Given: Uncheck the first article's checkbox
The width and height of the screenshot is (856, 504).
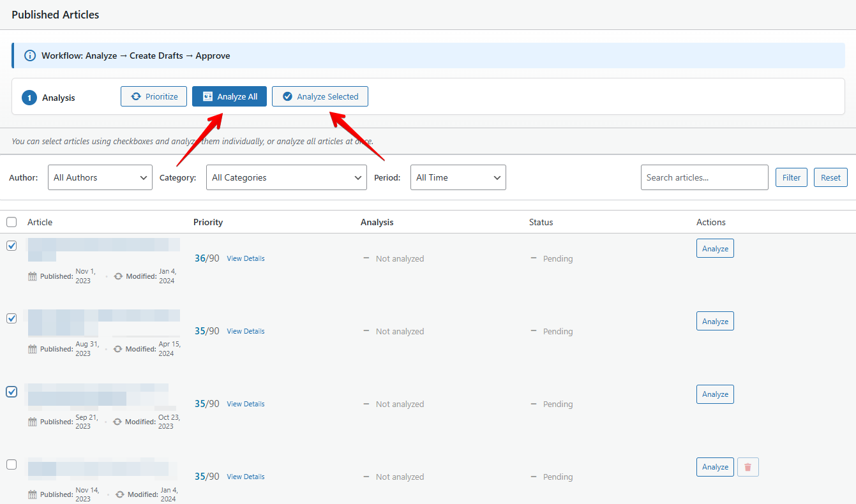Looking at the screenshot, I should click(11, 245).
